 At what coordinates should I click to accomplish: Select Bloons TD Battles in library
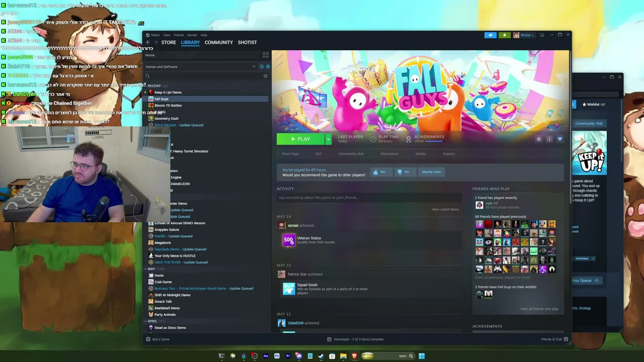click(168, 106)
